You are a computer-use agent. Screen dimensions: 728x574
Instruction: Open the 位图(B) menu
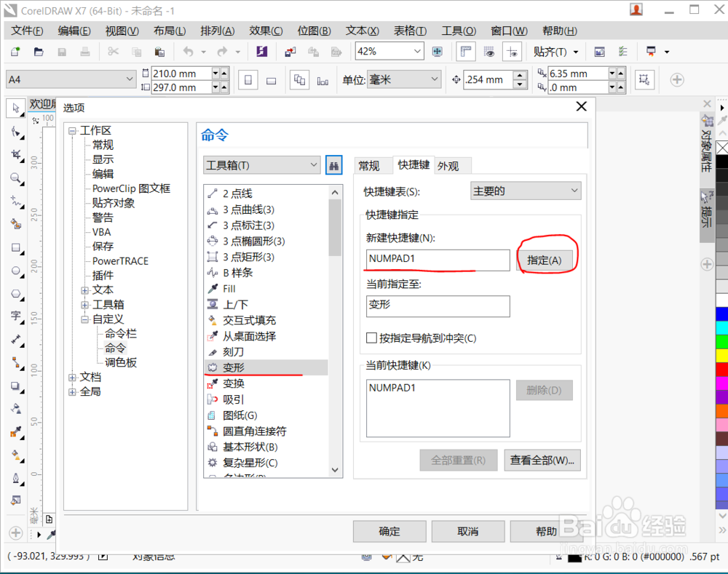[314, 31]
